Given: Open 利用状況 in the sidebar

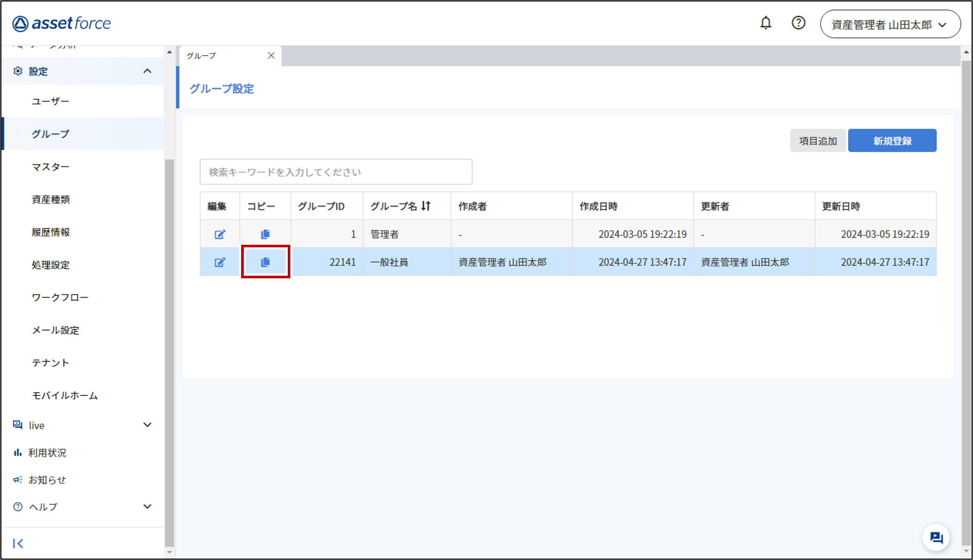Looking at the screenshot, I should pyautogui.click(x=47, y=453).
